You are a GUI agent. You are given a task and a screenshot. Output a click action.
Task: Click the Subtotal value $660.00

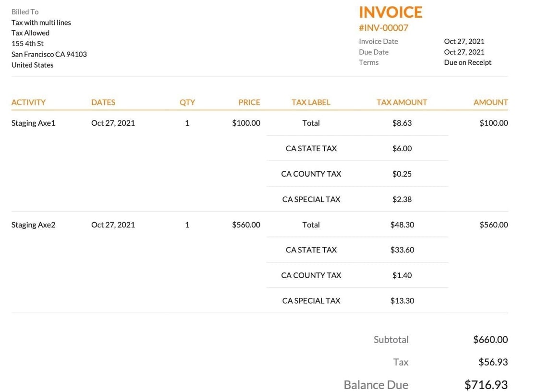tap(490, 340)
